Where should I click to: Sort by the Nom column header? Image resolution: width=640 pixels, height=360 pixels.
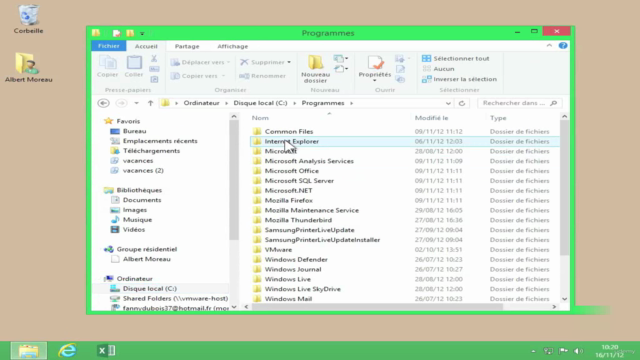[260, 118]
